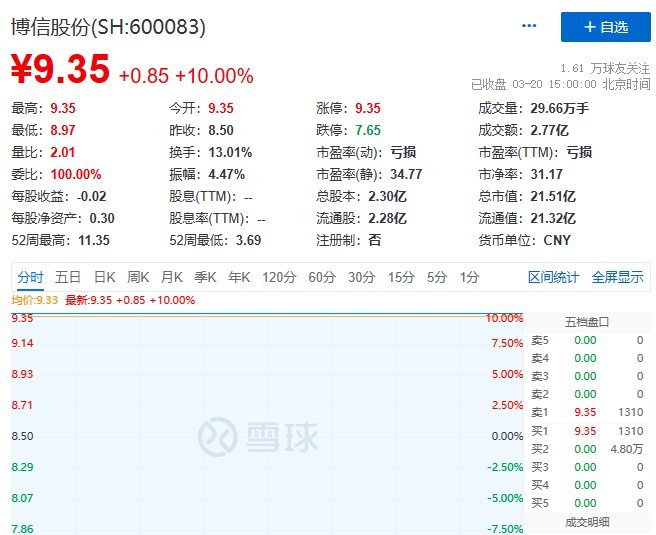Switch to the 五日 chart tab
Screen dimensions: 656x535
(x=68, y=277)
